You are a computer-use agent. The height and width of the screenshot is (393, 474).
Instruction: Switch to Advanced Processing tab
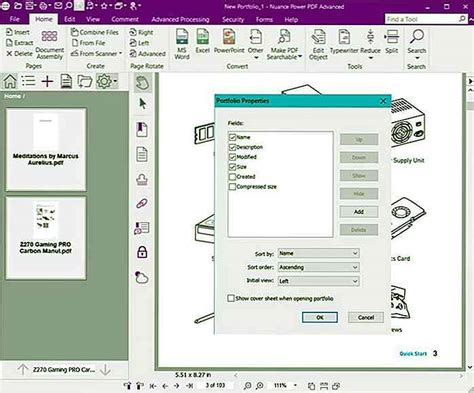pyautogui.click(x=180, y=19)
